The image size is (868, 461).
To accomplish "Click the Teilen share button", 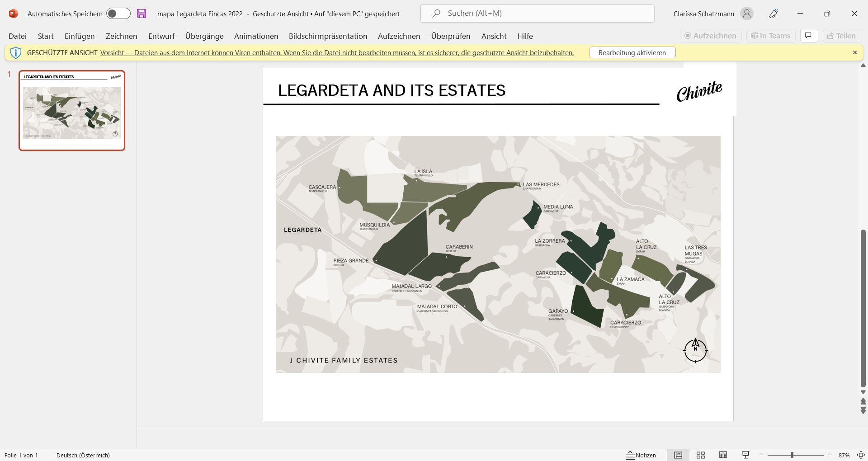I will coord(841,36).
